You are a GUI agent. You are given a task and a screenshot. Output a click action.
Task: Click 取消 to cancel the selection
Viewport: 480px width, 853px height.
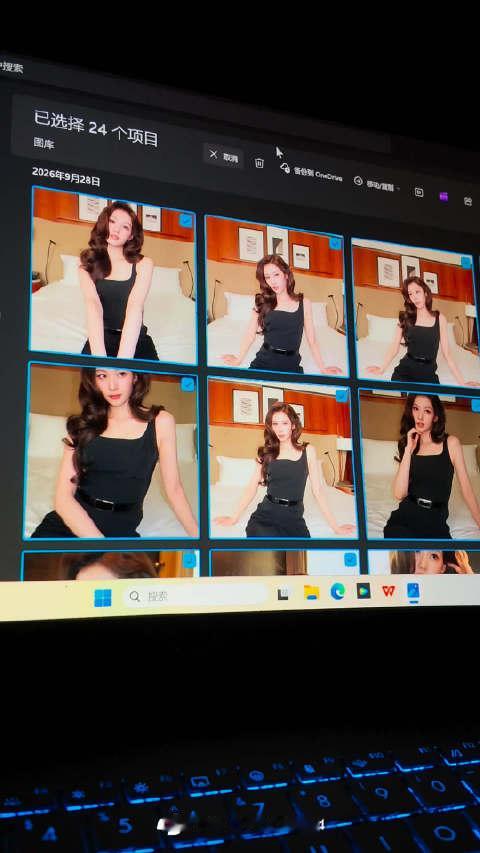pyautogui.click(x=224, y=157)
